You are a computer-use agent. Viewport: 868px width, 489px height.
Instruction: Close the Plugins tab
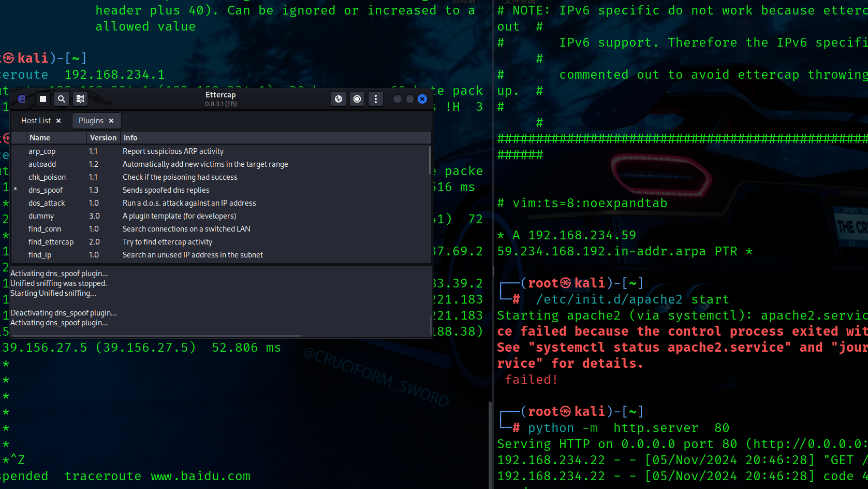[111, 121]
